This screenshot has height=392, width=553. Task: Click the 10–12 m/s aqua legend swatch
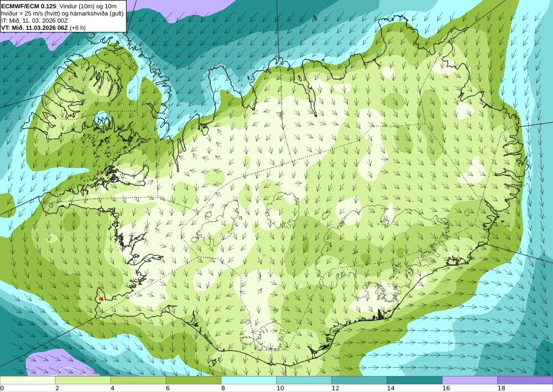[304, 380]
